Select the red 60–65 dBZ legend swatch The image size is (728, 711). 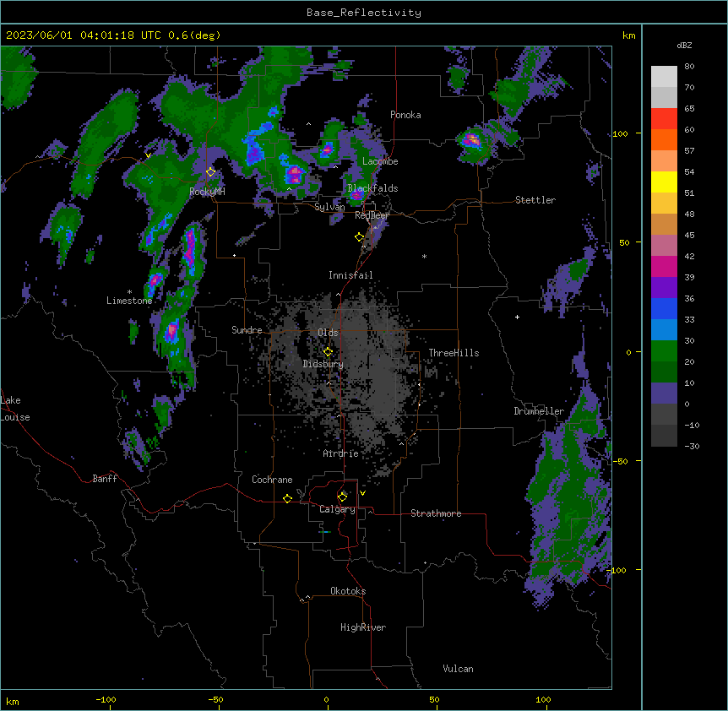point(664,119)
